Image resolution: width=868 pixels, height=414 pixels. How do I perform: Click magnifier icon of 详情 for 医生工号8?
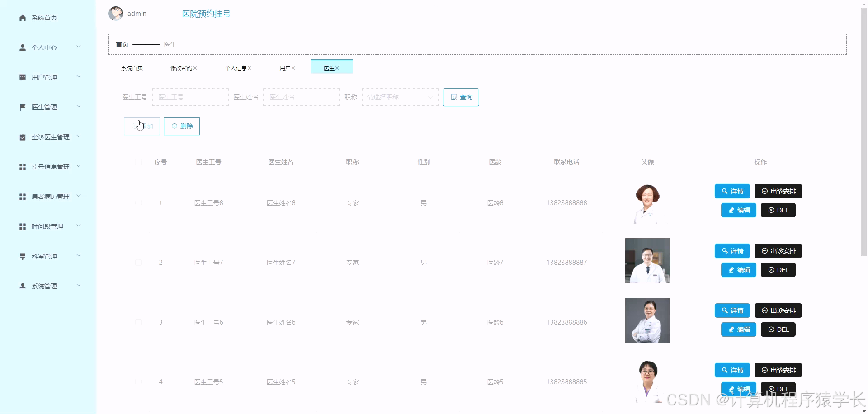(725, 191)
